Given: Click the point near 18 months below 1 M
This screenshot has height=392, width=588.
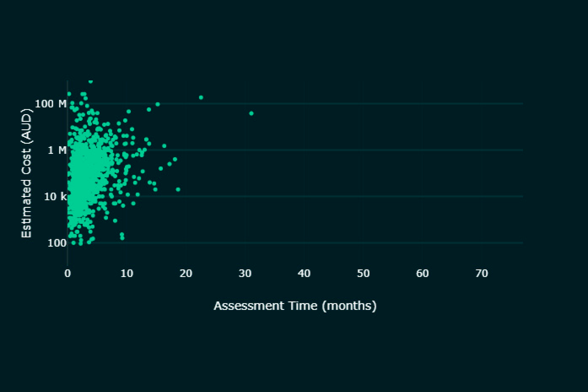Looking at the screenshot, I should click(175, 159).
